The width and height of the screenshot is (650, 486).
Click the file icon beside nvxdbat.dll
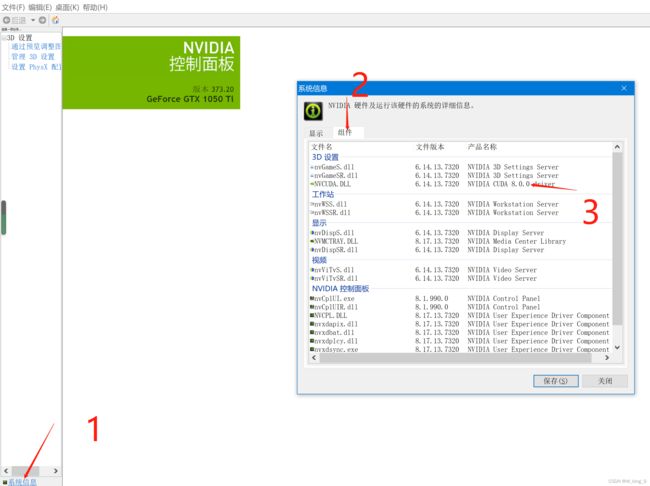pyautogui.click(x=312, y=332)
